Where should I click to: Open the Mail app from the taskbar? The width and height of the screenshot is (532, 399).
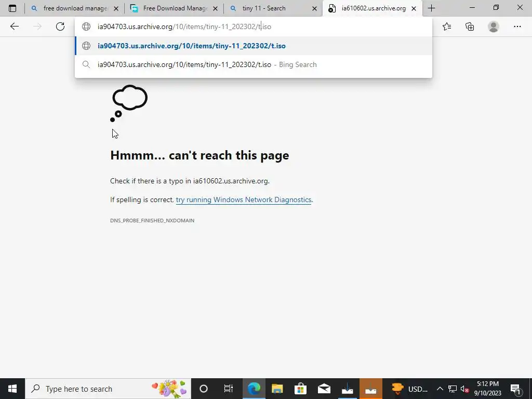[x=324, y=389]
